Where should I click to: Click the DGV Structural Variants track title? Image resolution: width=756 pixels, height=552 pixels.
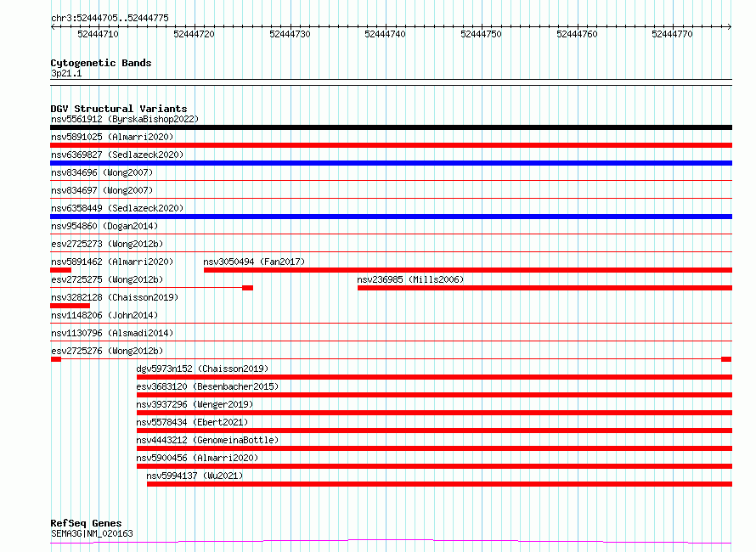(x=119, y=109)
